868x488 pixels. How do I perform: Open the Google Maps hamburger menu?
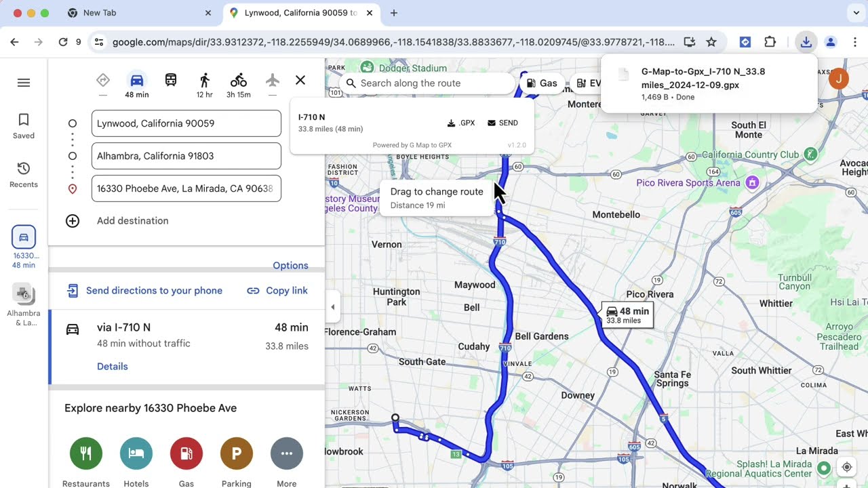(x=24, y=83)
